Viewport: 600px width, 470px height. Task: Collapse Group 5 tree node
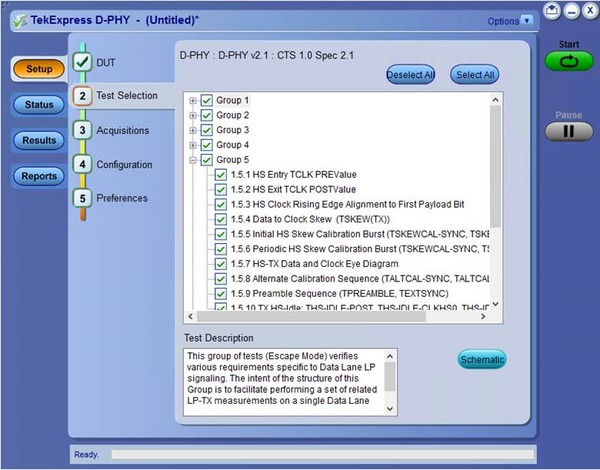click(193, 160)
